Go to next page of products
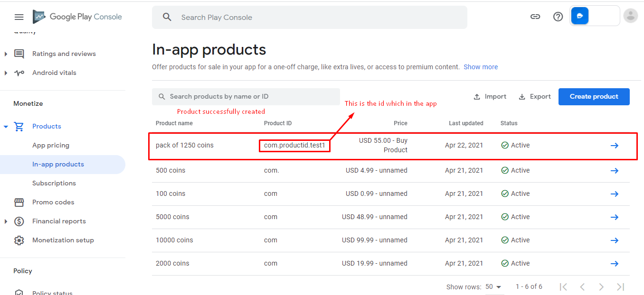Image resolution: width=644 pixels, height=295 pixels. coord(601,286)
